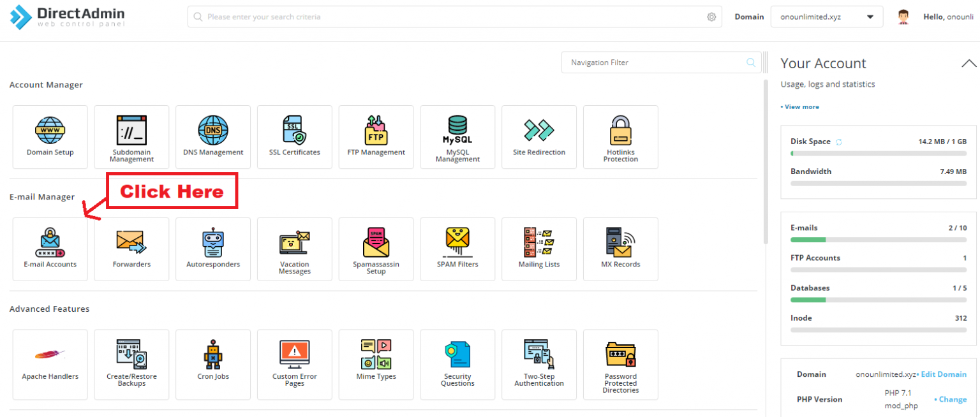
Task: Open Apache Handlers
Action: (x=50, y=364)
